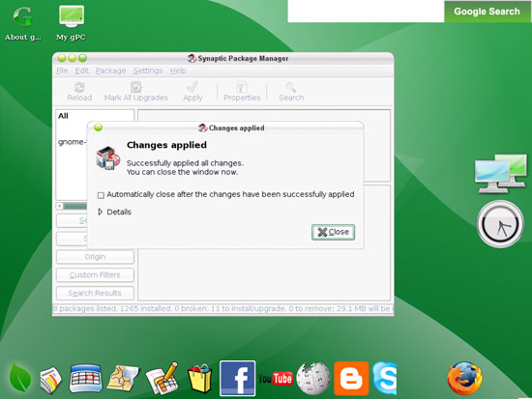Select All in the category list
The height and width of the screenshot is (399, 532).
click(x=63, y=116)
